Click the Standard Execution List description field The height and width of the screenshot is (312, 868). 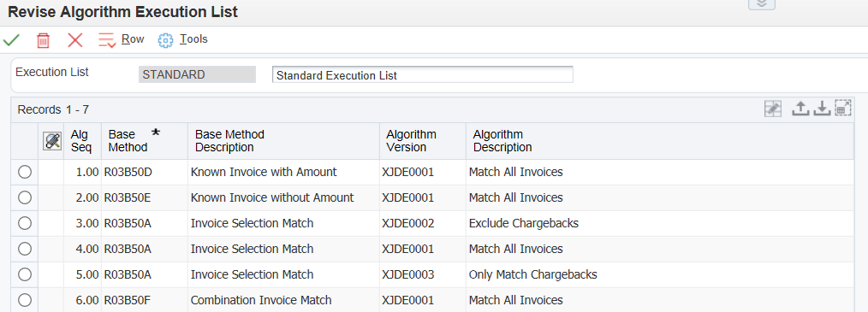pos(422,74)
